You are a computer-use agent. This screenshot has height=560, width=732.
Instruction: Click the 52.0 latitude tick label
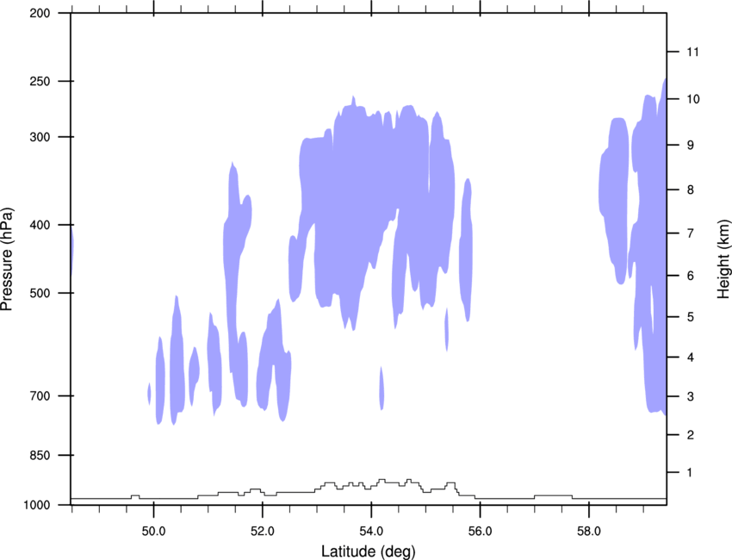[x=263, y=532]
